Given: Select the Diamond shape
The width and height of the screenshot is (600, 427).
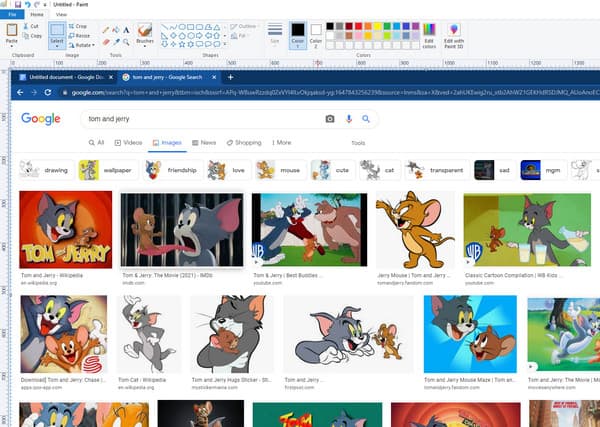Looking at the screenshot, I should [173, 36].
